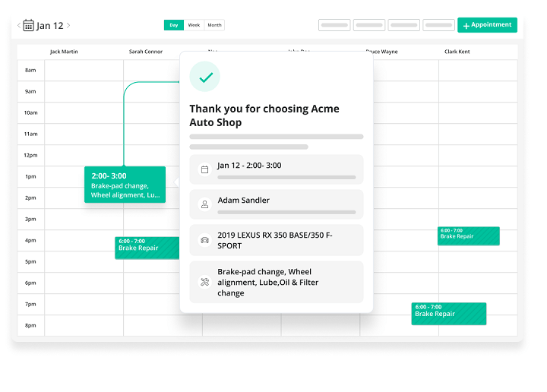Switch to Day view
Image resolution: width=547 pixels, height=392 pixels.
coord(174,25)
